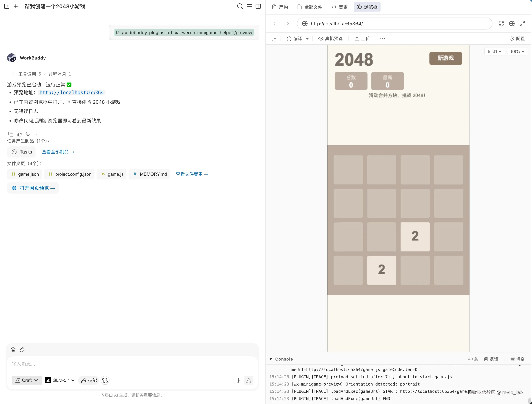532x404 pixels.
Task: Go forward in the embedded browser
Action: click(x=288, y=24)
